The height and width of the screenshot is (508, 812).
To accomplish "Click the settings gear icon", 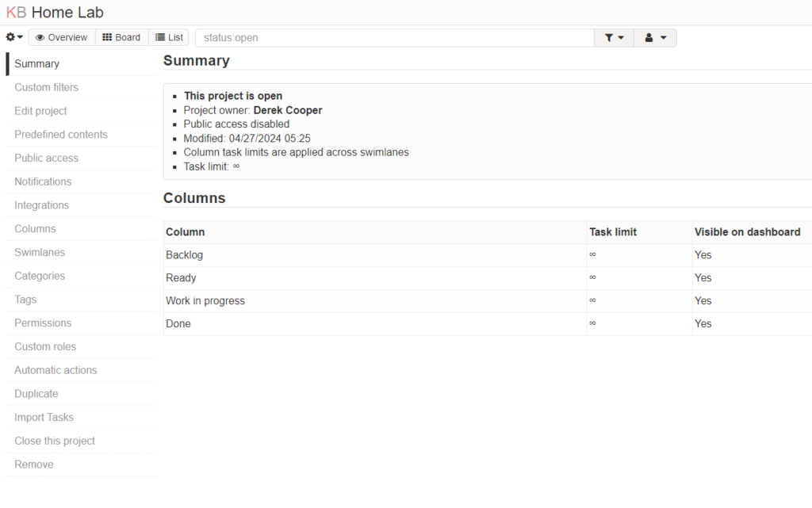I will pyautogui.click(x=10, y=36).
